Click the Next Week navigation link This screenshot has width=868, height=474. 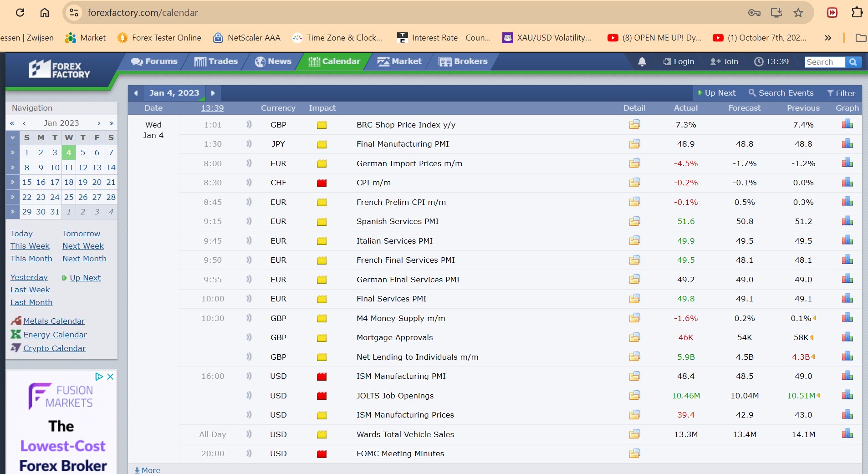tap(83, 246)
